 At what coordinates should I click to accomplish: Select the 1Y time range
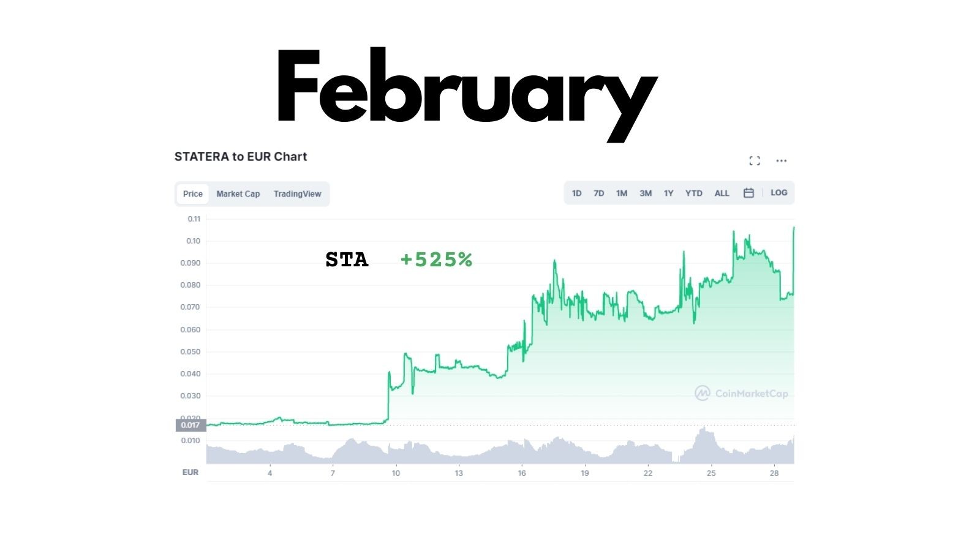click(x=668, y=193)
